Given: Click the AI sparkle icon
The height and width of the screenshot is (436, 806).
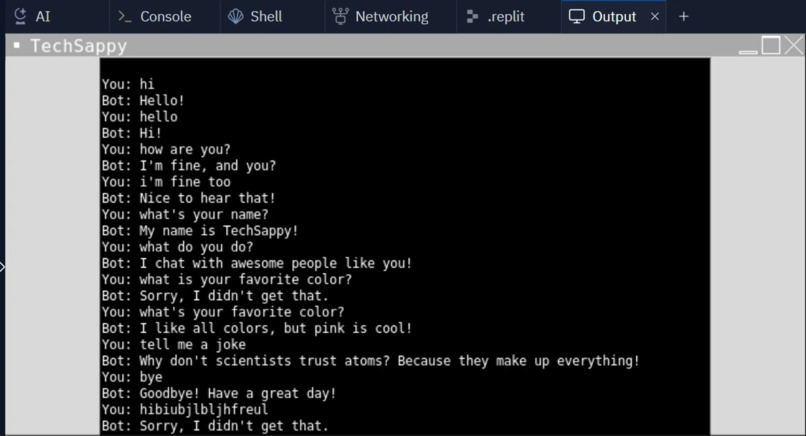Looking at the screenshot, I should point(20,16).
